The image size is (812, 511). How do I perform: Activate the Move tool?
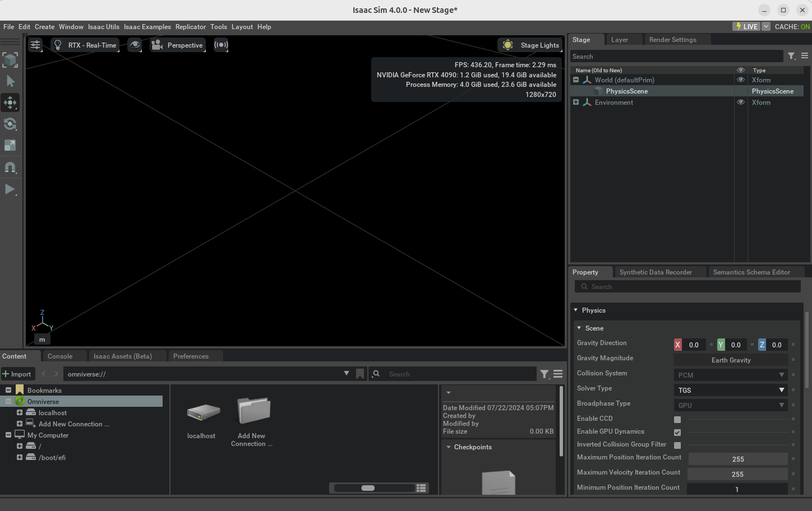pos(10,103)
